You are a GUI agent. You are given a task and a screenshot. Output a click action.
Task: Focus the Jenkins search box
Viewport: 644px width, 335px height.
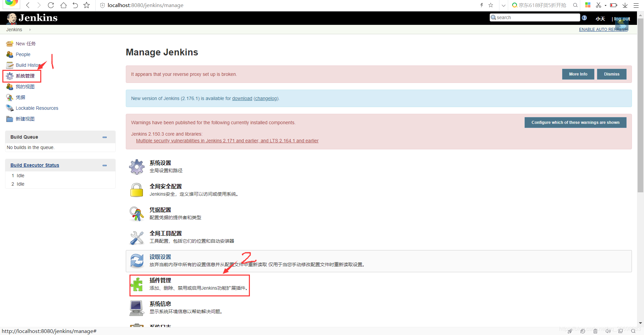click(x=535, y=17)
